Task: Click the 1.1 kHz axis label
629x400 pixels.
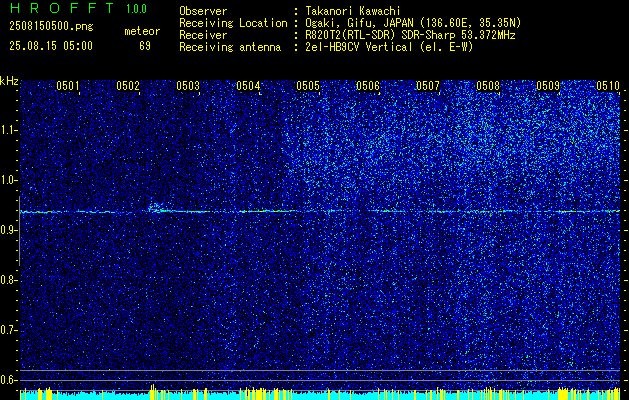Action: click(8, 130)
